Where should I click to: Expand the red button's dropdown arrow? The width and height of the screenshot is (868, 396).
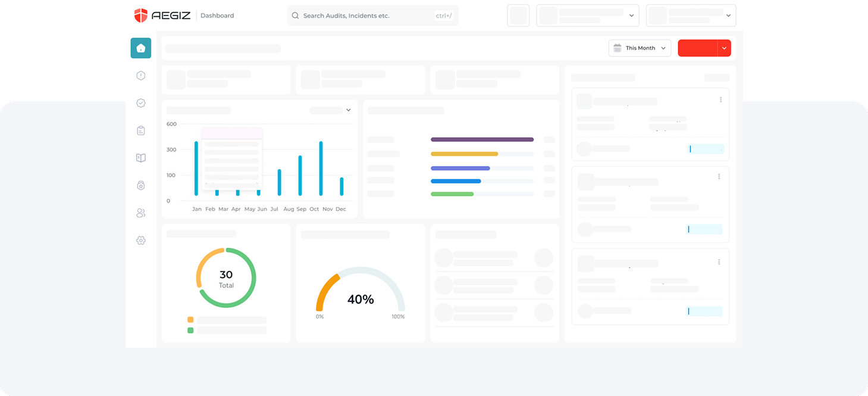point(724,48)
